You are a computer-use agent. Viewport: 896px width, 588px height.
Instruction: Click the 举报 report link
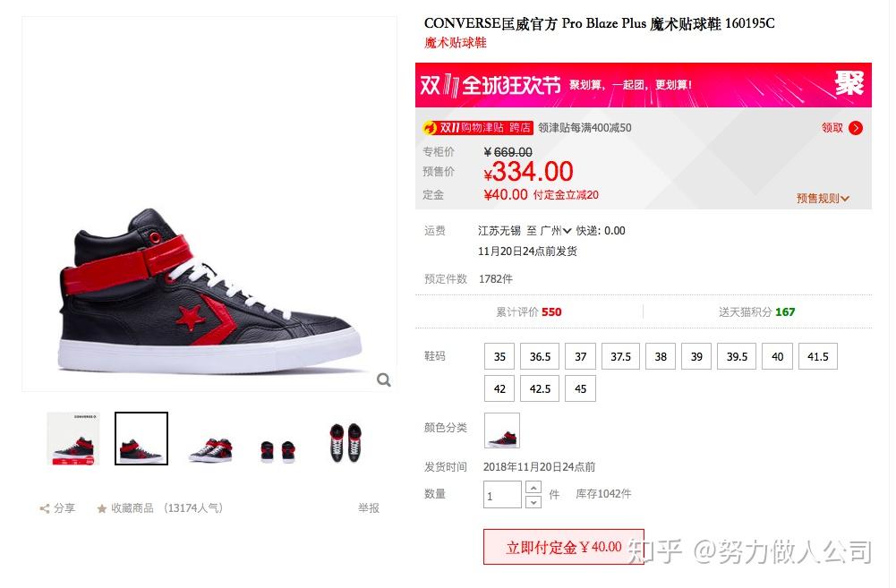(x=369, y=508)
